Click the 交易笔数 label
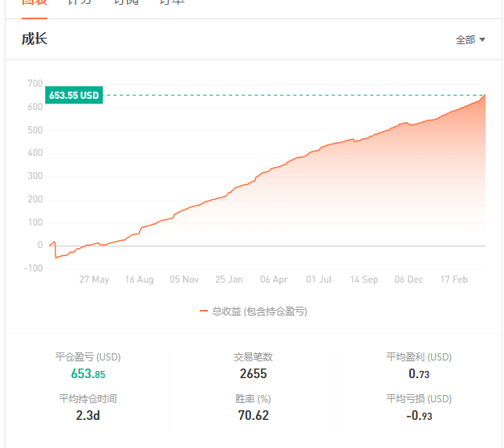The height and width of the screenshot is (448, 504). pyautogui.click(x=254, y=357)
